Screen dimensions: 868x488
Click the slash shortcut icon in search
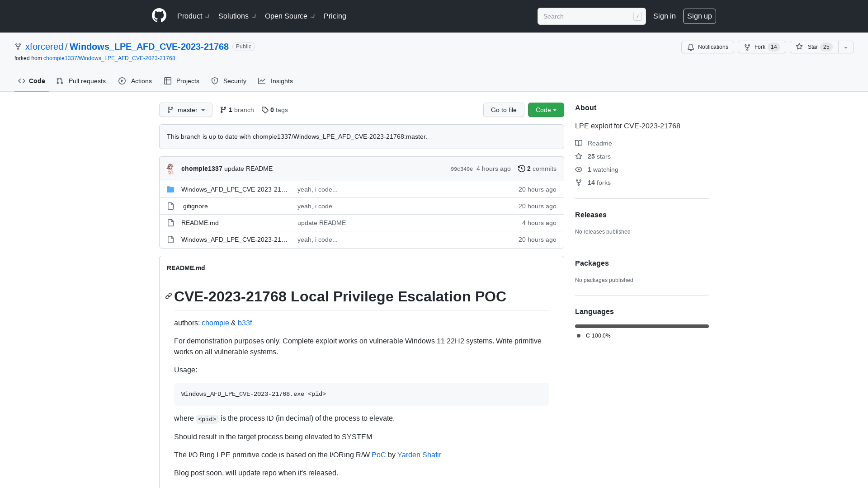pyautogui.click(x=637, y=16)
